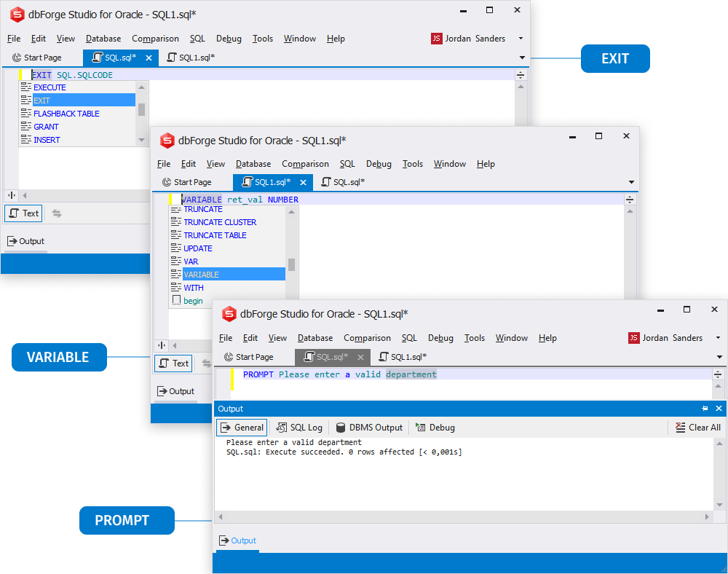Click the left arrow of the Output horizontal scrollbar
Image resolution: width=728 pixels, height=574 pixels.
(221, 517)
